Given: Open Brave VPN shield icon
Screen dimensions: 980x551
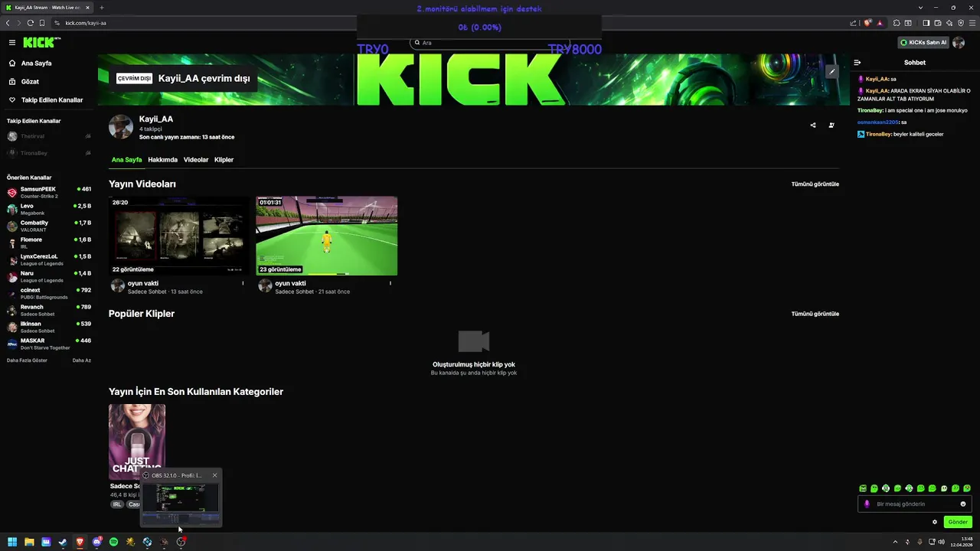Looking at the screenshot, I should pyautogui.click(x=960, y=23).
